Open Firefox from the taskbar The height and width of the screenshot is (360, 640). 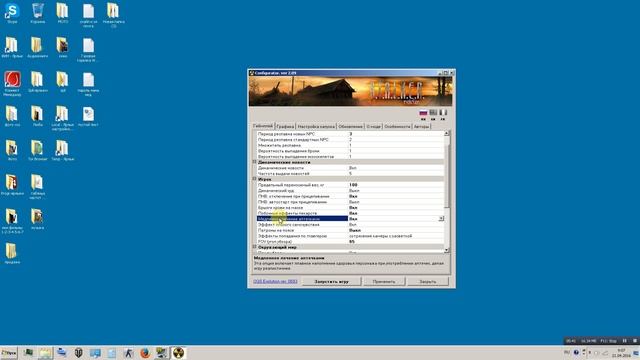pos(145,353)
